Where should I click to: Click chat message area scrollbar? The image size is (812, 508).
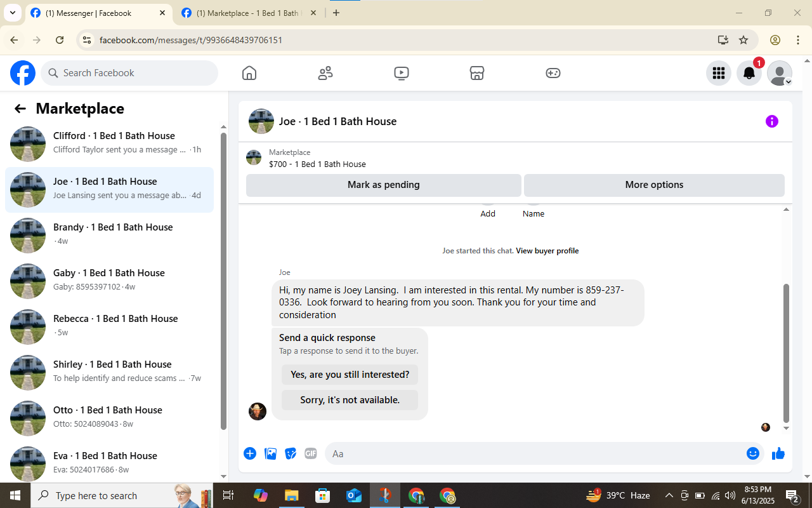click(x=787, y=353)
